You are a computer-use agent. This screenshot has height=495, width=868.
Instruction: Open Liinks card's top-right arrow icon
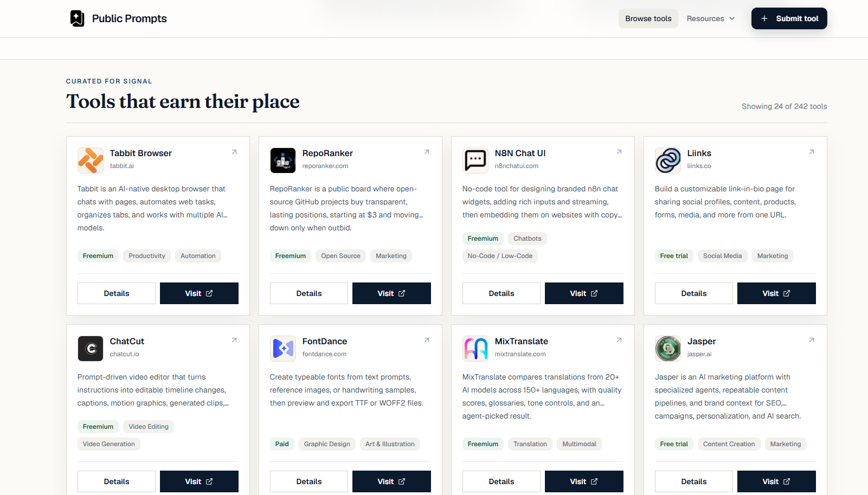point(812,152)
